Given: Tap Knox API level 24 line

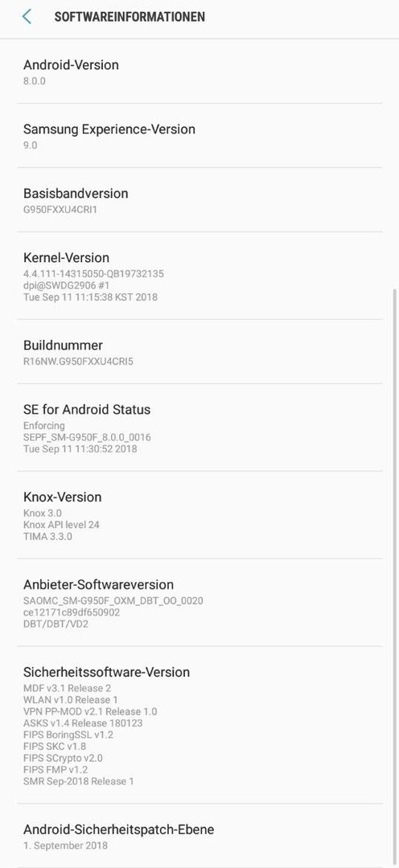Looking at the screenshot, I should pos(61,524).
